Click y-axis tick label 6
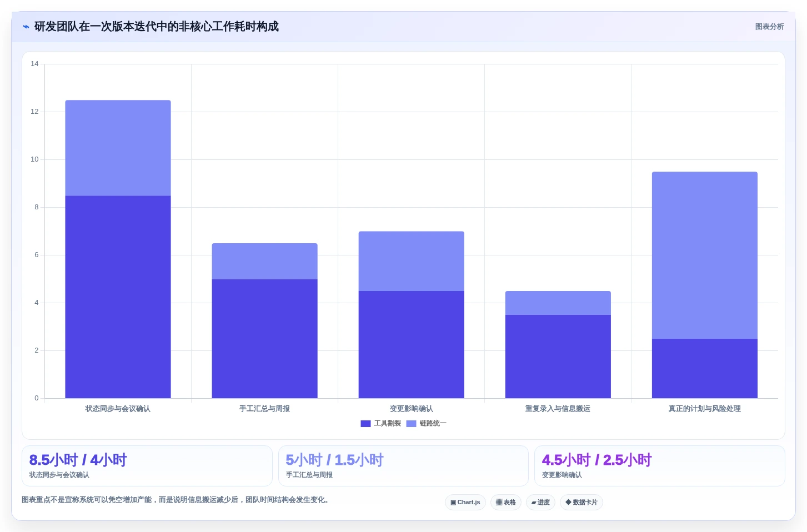 coord(37,255)
